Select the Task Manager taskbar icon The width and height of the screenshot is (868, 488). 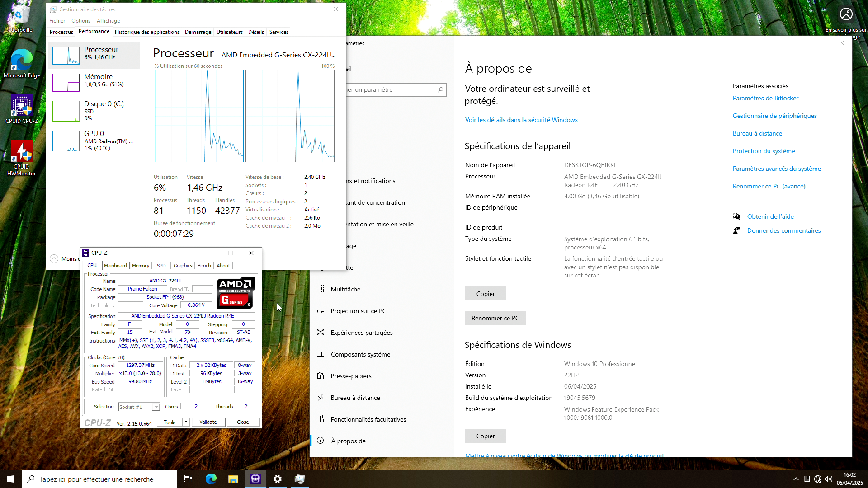coord(300,479)
